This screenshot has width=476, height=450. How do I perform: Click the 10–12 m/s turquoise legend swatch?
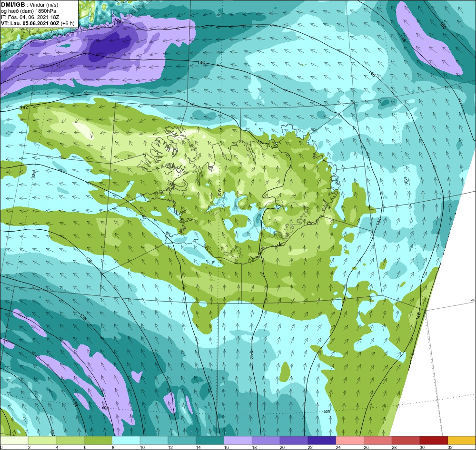pos(154,440)
